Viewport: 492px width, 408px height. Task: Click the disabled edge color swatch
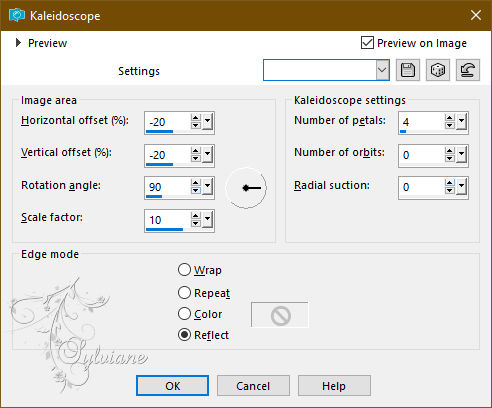click(x=280, y=315)
